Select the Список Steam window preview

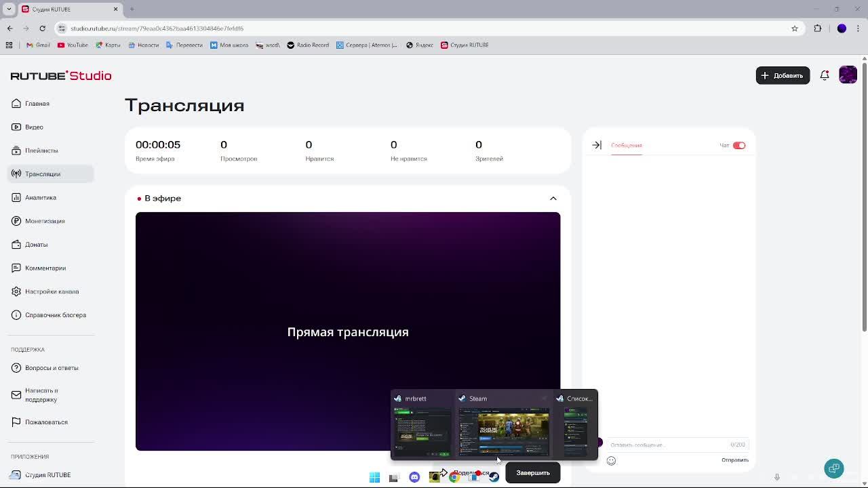tap(576, 425)
